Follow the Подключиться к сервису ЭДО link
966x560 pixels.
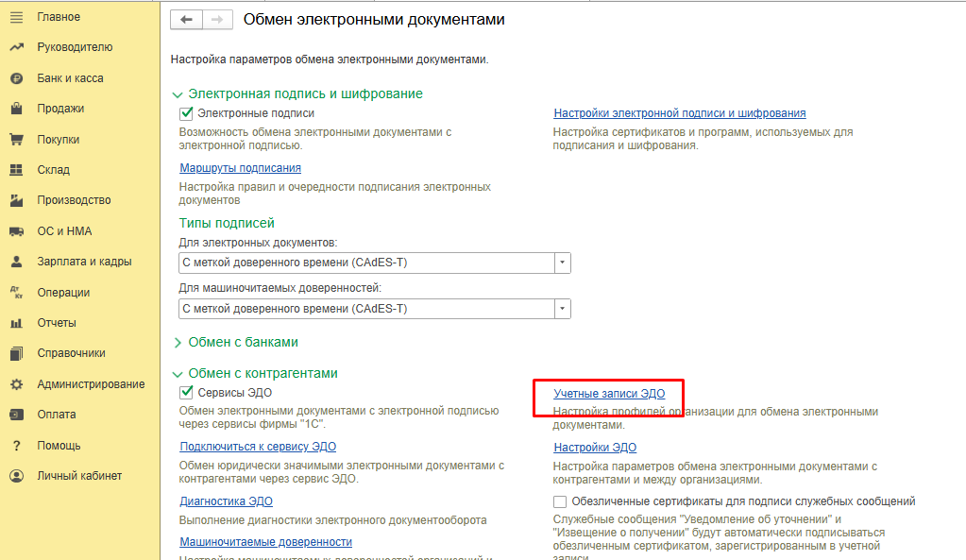tap(258, 447)
